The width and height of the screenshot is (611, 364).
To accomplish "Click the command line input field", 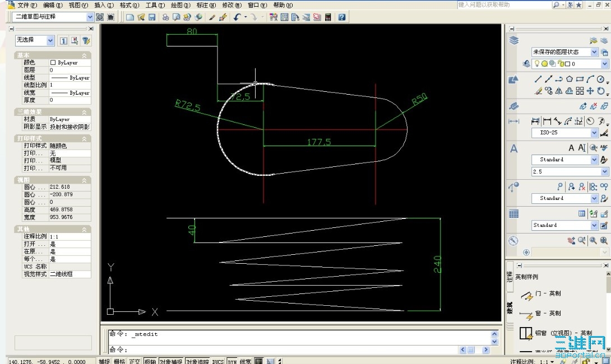I will coord(284,349).
